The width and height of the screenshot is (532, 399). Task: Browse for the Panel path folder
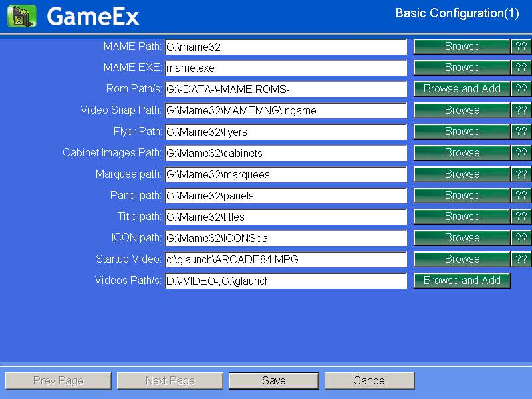pos(462,196)
